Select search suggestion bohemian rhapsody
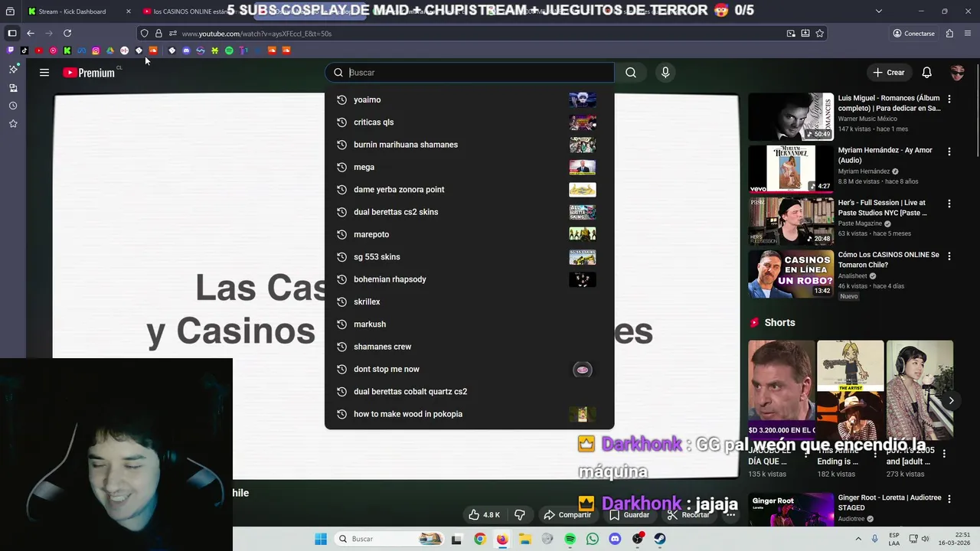The height and width of the screenshot is (551, 980). click(469, 279)
